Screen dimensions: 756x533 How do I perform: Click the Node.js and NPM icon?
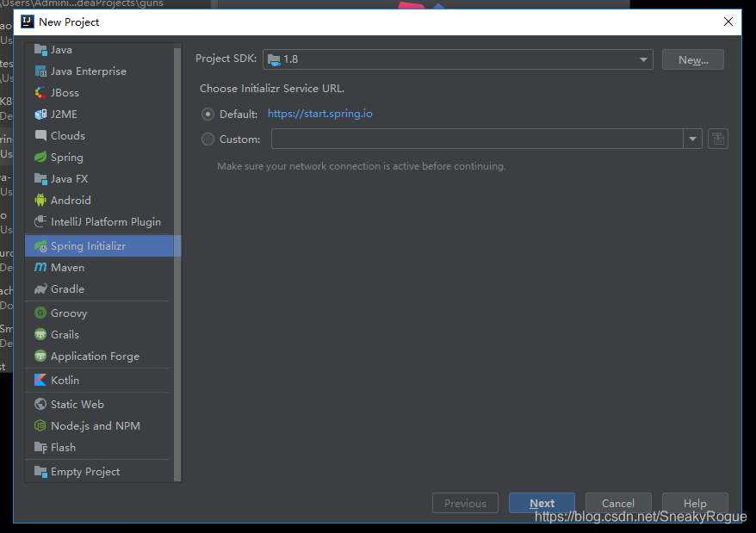coord(40,426)
